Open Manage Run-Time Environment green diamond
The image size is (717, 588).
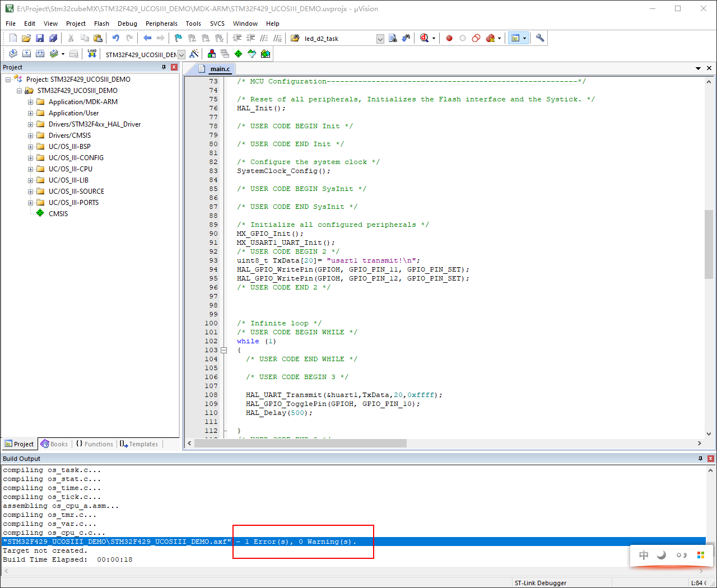click(x=239, y=54)
